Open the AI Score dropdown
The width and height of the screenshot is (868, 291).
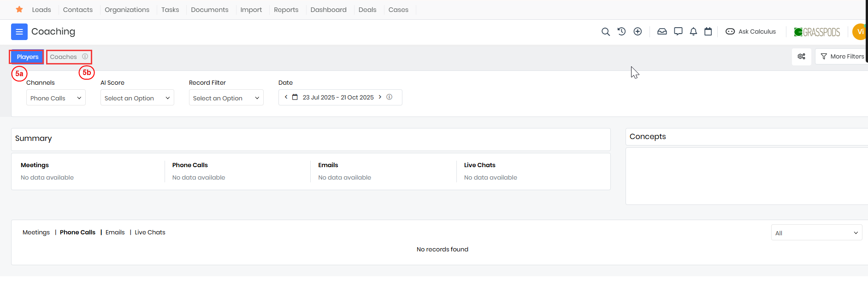coord(137,98)
